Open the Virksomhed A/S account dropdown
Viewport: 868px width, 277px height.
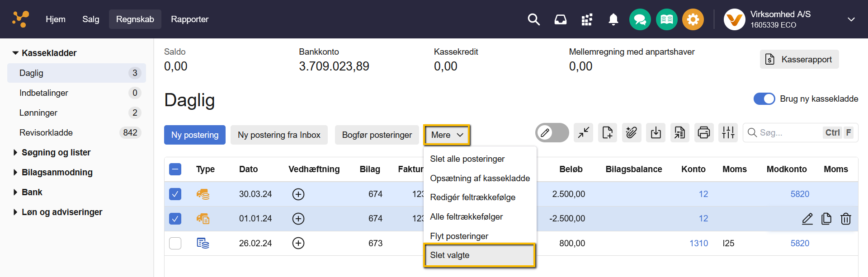click(x=851, y=19)
